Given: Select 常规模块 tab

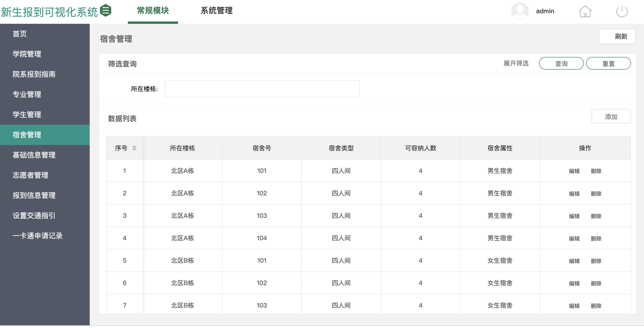Looking at the screenshot, I should click(153, 11).
